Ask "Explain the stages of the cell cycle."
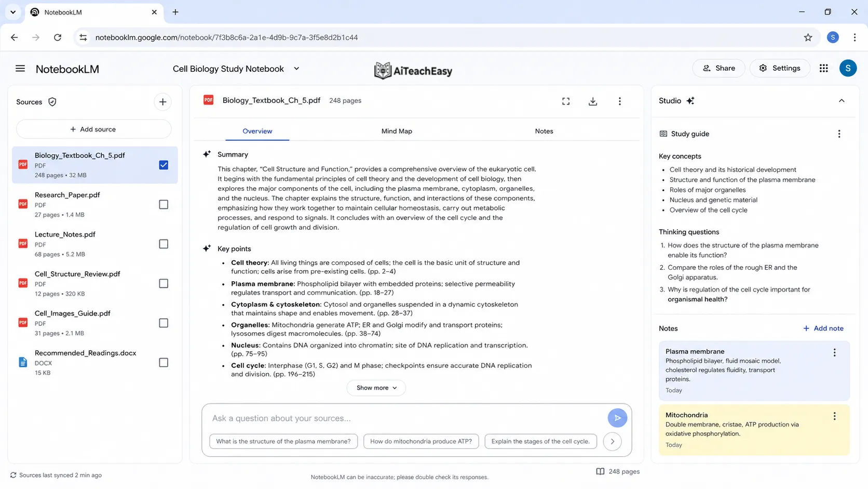Viewport: 868px width, 489px height. (x=540, y=441)
